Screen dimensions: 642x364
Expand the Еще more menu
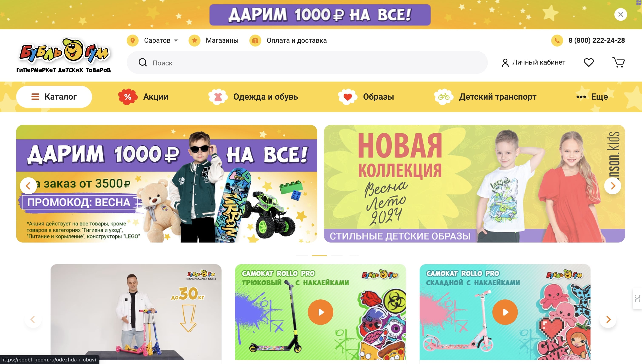(x=592, y=97)
